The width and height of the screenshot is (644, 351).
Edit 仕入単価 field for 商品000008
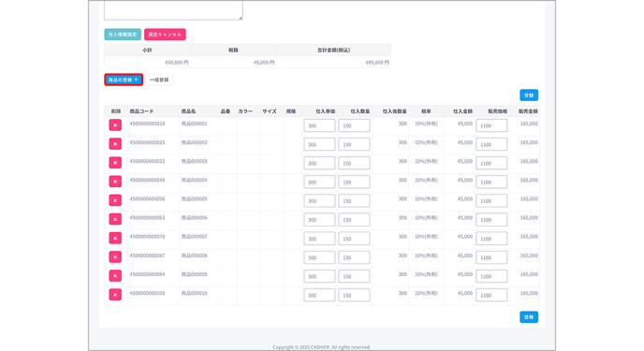tap(319, 257)
